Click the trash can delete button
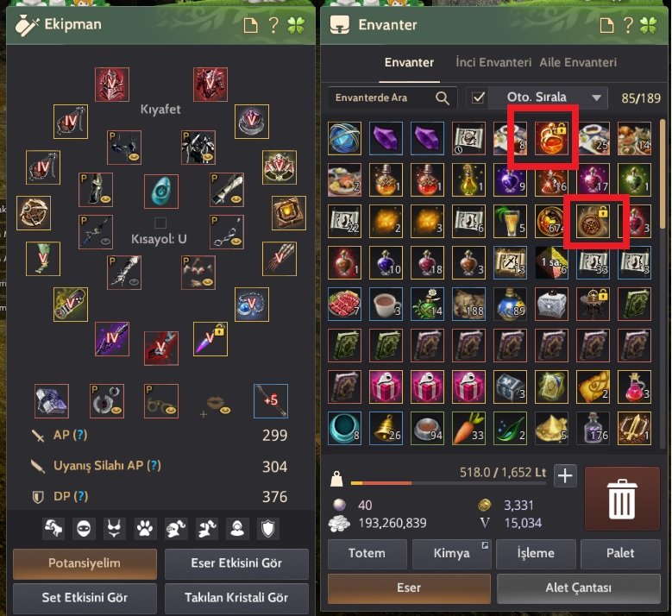 pos(622,499)
